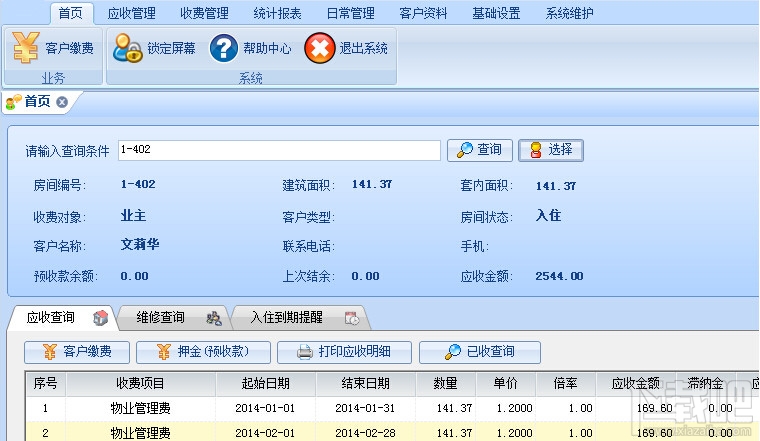The width and height of the screenshot is (760, 441).
Task: Click magnifier icon on 已收查询 button
Action: (453, 352)
